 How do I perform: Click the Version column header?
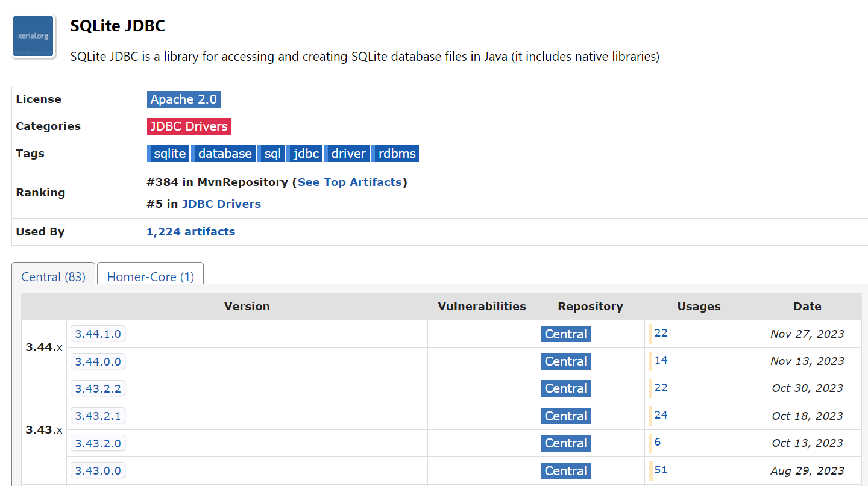tap(247, 307)
